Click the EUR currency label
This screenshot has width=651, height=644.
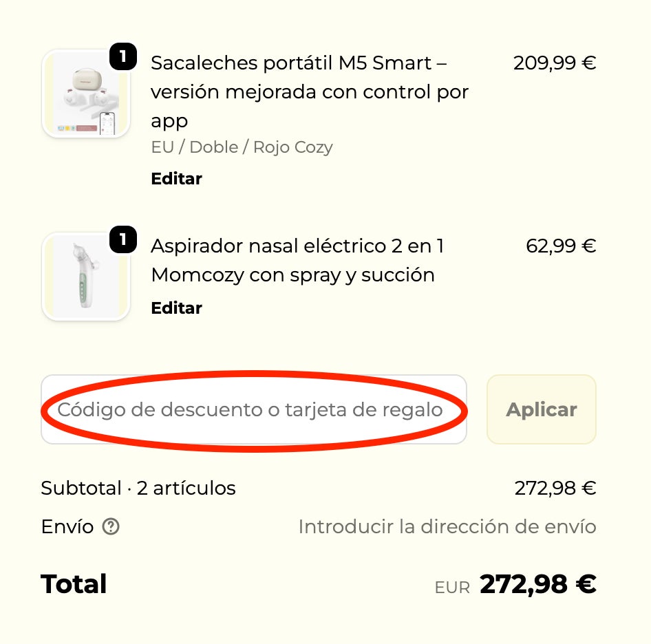click(452, 588)
